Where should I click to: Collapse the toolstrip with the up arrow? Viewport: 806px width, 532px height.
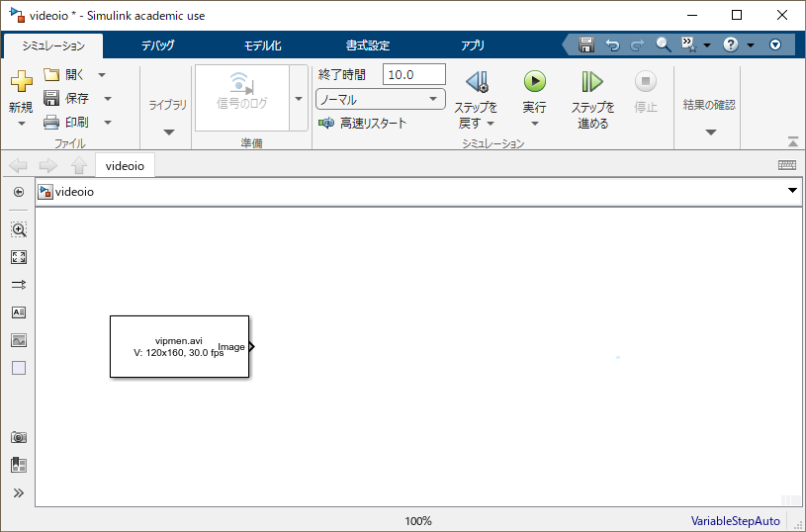click(792, 141)
